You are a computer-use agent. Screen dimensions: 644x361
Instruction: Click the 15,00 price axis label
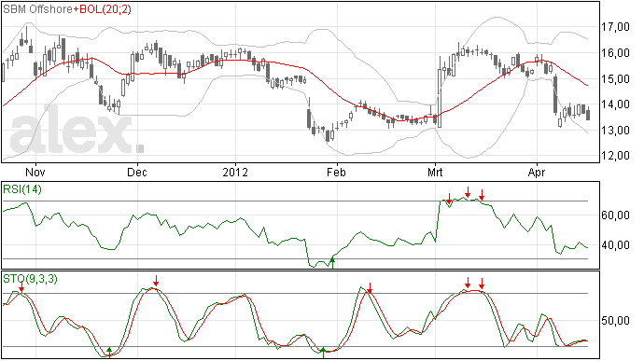tap(615, 79)
